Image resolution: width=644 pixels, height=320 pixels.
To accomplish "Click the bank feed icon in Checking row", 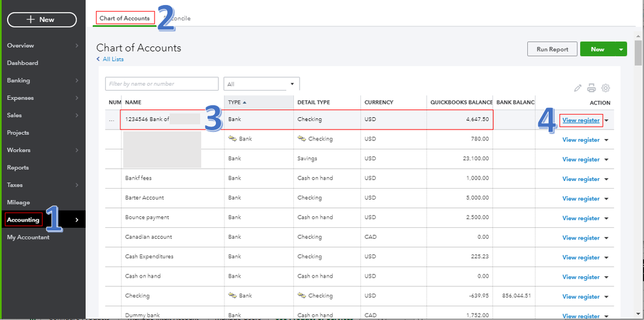I will (x=233, y=296).
